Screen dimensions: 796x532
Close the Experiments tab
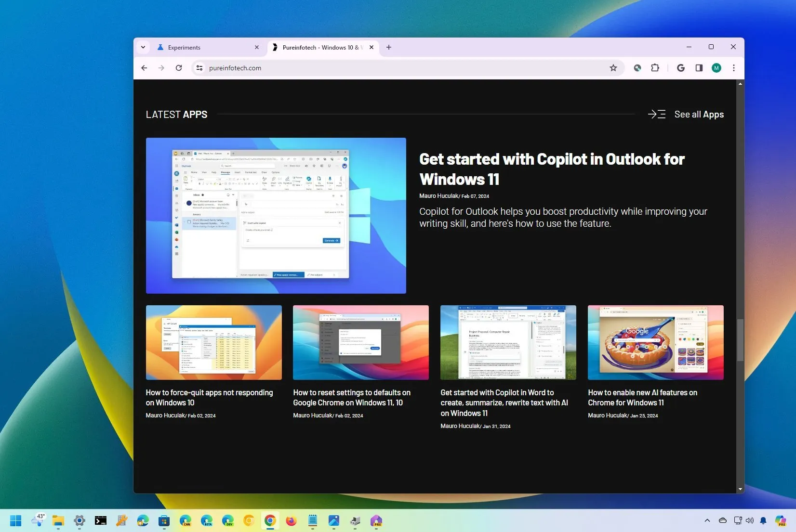click(257, 47)
